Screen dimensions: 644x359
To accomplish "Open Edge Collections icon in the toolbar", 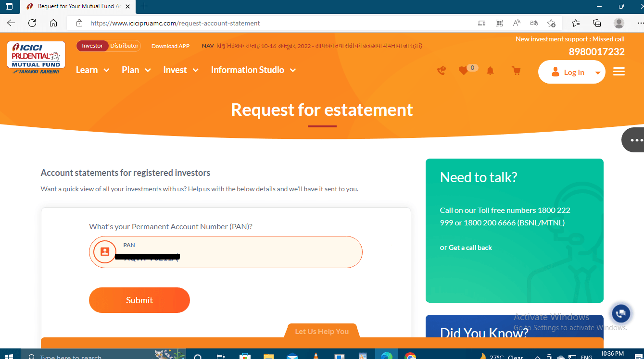I will click(x=596, y=23).
